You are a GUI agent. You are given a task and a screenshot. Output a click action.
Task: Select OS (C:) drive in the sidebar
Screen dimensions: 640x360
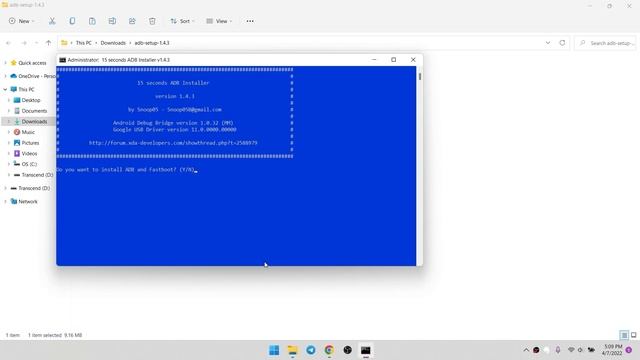coord(25,164)
